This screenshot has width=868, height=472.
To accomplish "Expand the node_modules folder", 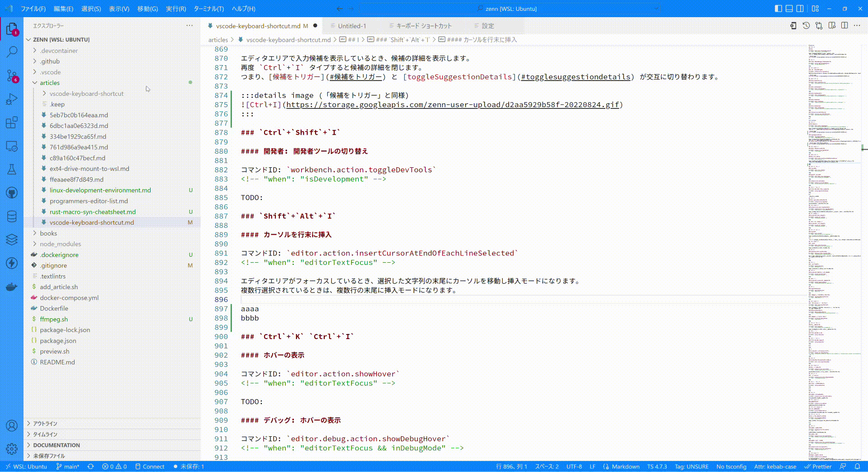I will (61, 244).
